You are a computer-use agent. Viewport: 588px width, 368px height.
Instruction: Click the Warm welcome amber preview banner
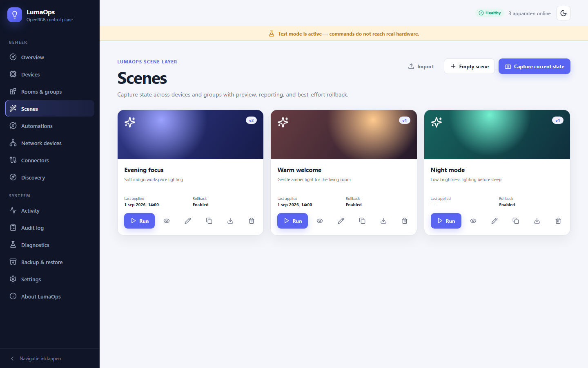(x=344, y=135)
